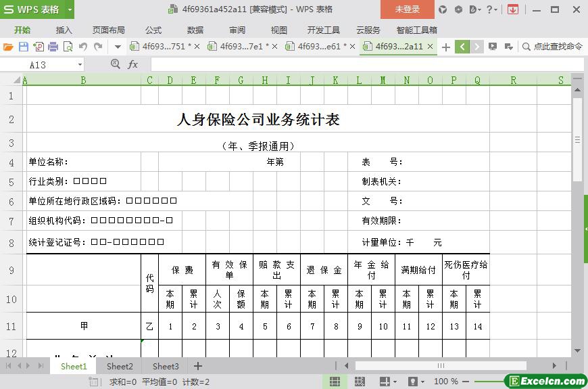
Task: Open the 开发工具 ribbon tab
Action: tap(323, 30)
